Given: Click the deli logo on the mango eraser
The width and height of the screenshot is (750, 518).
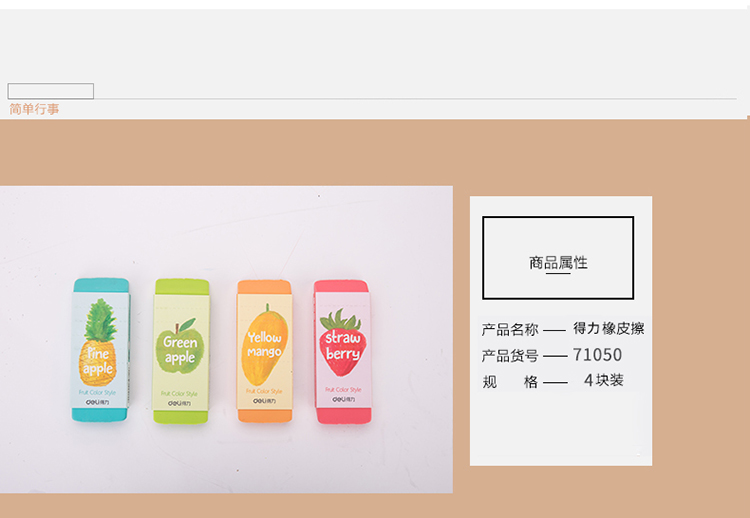Looking at the screenshot, I should tap(264, 401).
